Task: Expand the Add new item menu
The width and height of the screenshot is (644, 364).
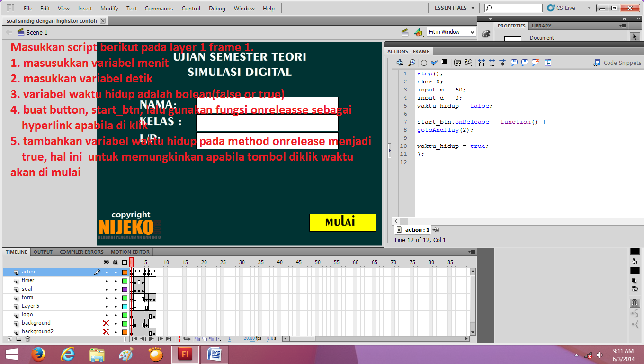Action: [x=400, y=62]
